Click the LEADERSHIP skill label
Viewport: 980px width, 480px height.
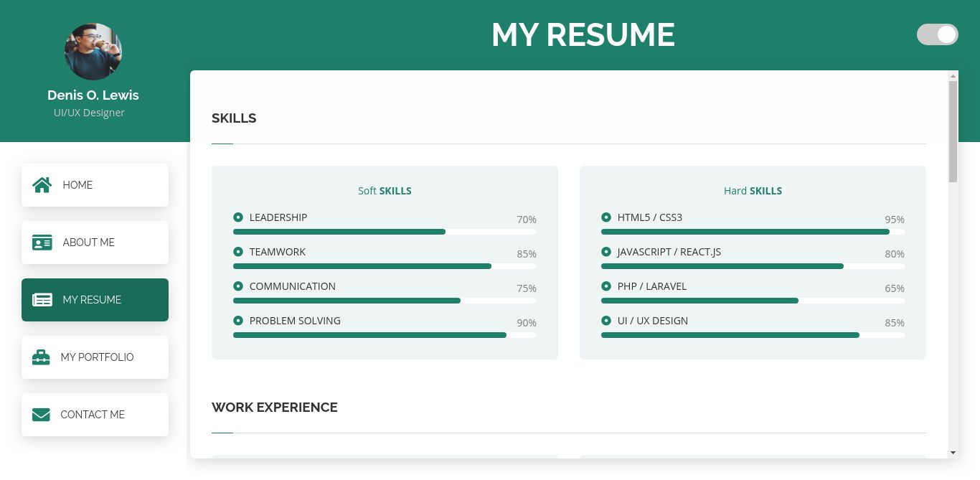(278, 217)
